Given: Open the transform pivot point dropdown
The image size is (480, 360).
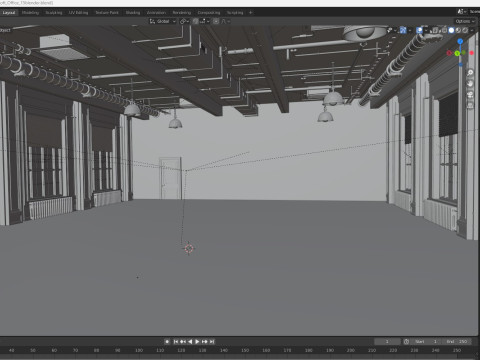Looking at the screenshot, I should (x=184, y=21).
